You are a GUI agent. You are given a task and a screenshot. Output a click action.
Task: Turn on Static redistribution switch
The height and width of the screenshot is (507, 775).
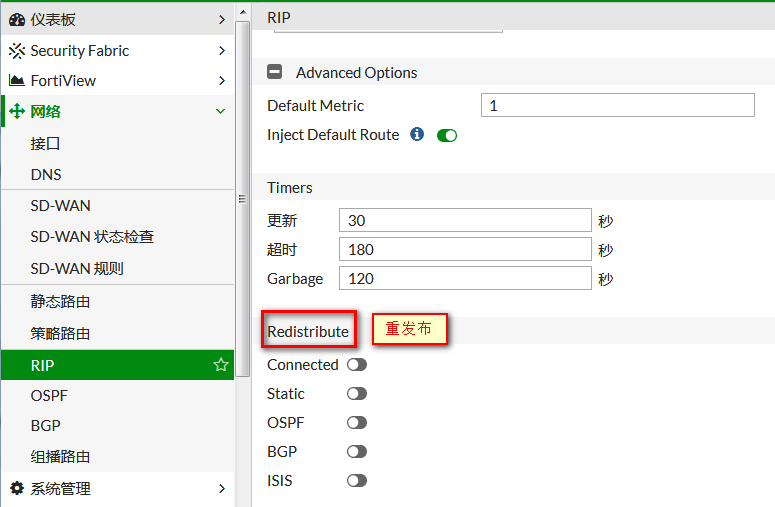(x=357, y=394)
